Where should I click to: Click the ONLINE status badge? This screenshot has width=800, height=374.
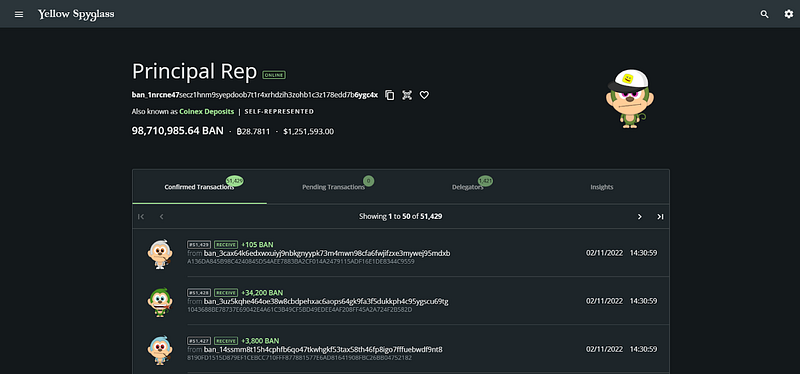(x=274, y=75)
